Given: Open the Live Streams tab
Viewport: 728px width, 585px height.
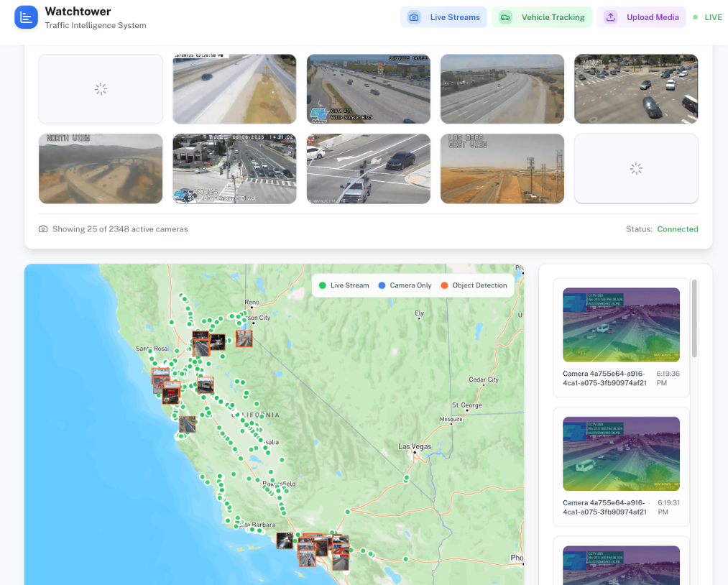Looking at the screenshot, I should coord(443,17).
